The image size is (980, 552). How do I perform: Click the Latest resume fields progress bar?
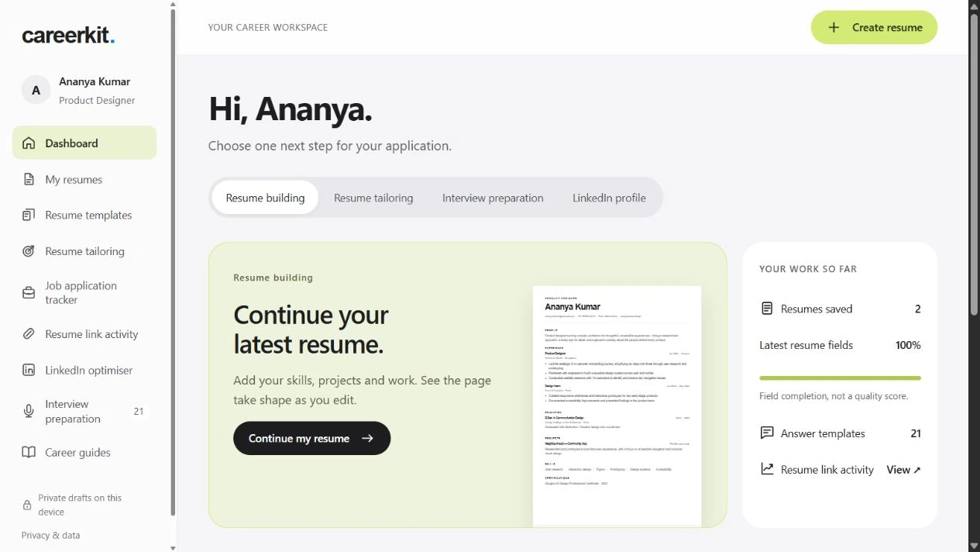click(x=840, y=378)
